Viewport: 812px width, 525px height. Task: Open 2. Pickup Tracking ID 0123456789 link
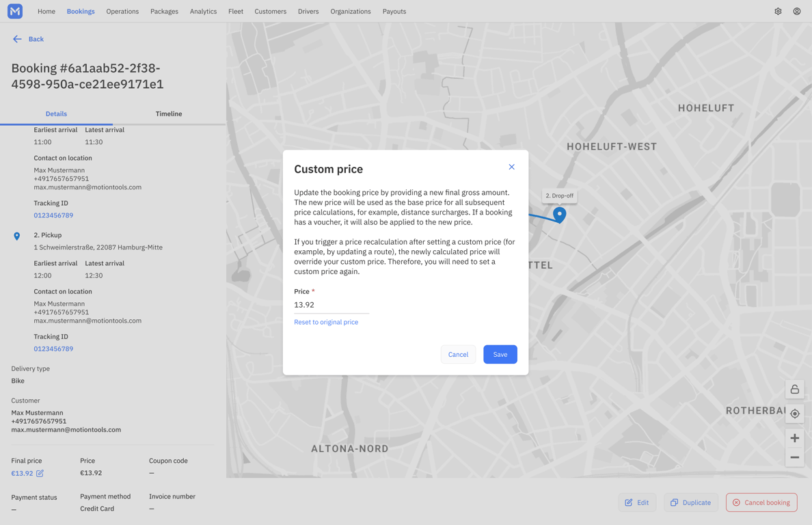coord(53,349)
